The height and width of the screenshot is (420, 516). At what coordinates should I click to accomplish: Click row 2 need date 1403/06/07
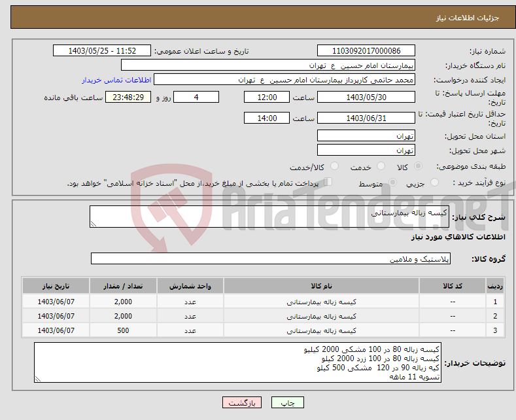56,317
